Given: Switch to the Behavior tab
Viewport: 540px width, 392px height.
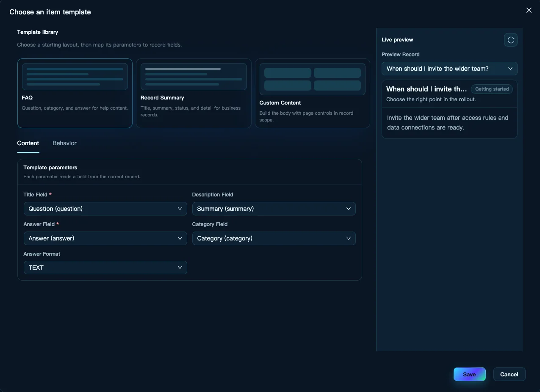Looking at the screenshot, I should click(x=64, y=143).
